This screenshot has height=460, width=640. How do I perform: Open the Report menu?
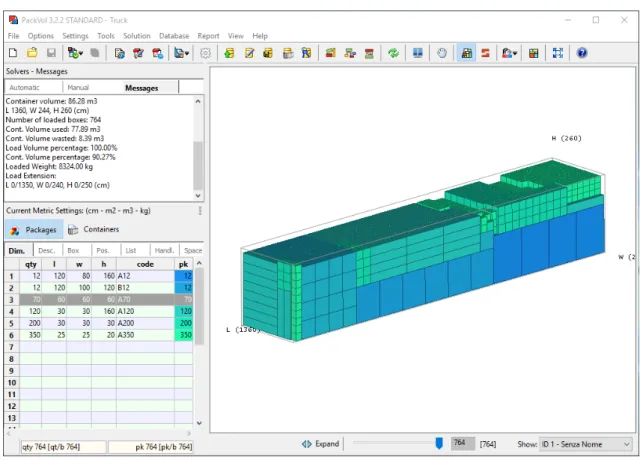click(208, 36)
